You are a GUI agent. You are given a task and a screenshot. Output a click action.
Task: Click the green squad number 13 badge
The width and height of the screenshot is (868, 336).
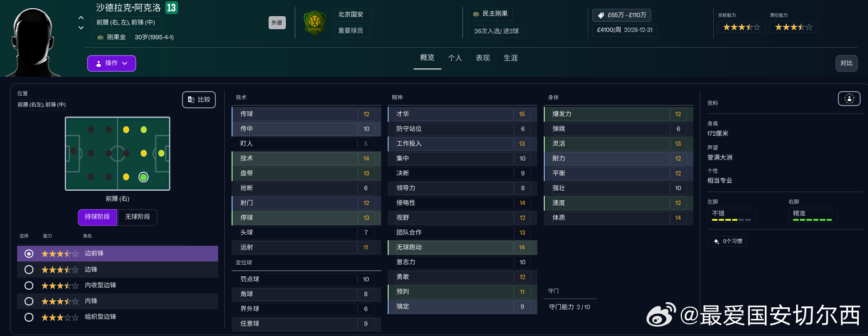click(171, 8)
